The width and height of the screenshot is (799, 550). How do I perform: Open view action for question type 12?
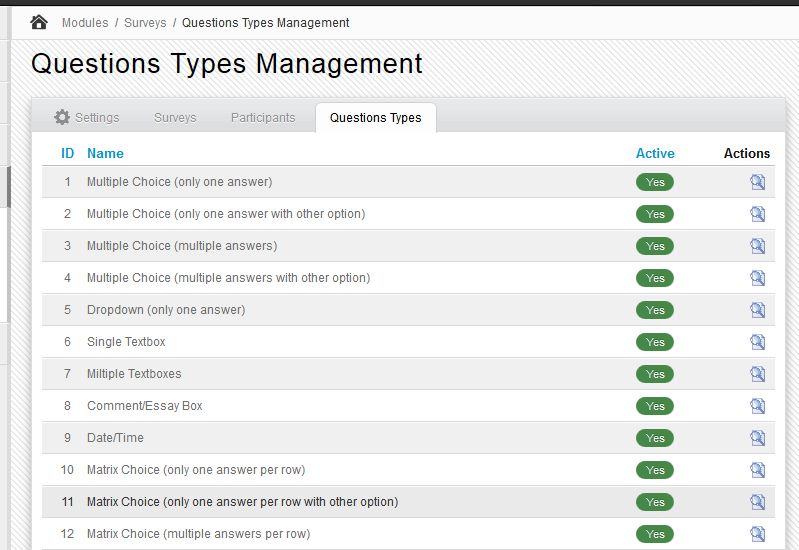click(757, 534)
